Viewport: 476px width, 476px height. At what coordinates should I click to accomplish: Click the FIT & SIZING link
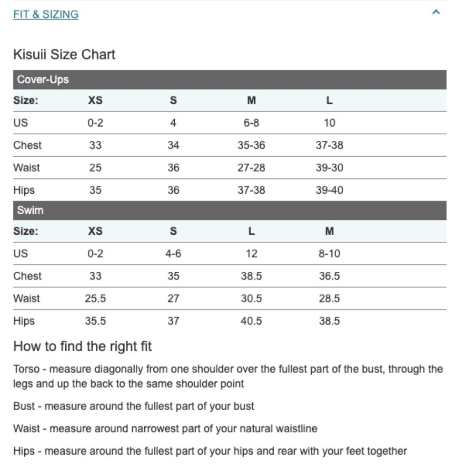click(46, 14)
